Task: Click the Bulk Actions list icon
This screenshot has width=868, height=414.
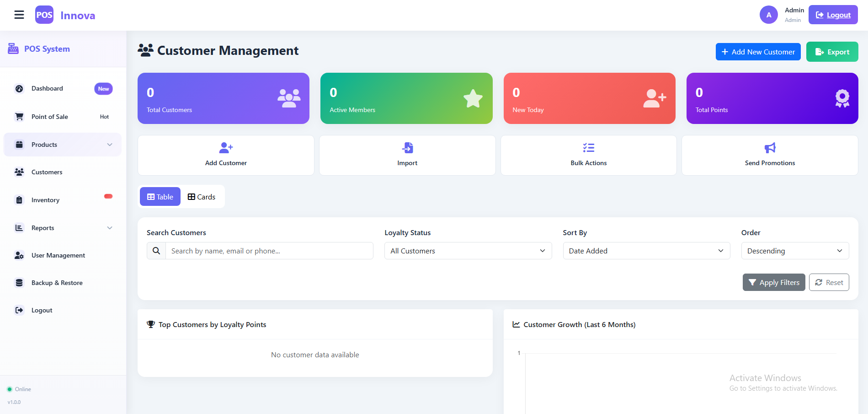Action: 588,148
